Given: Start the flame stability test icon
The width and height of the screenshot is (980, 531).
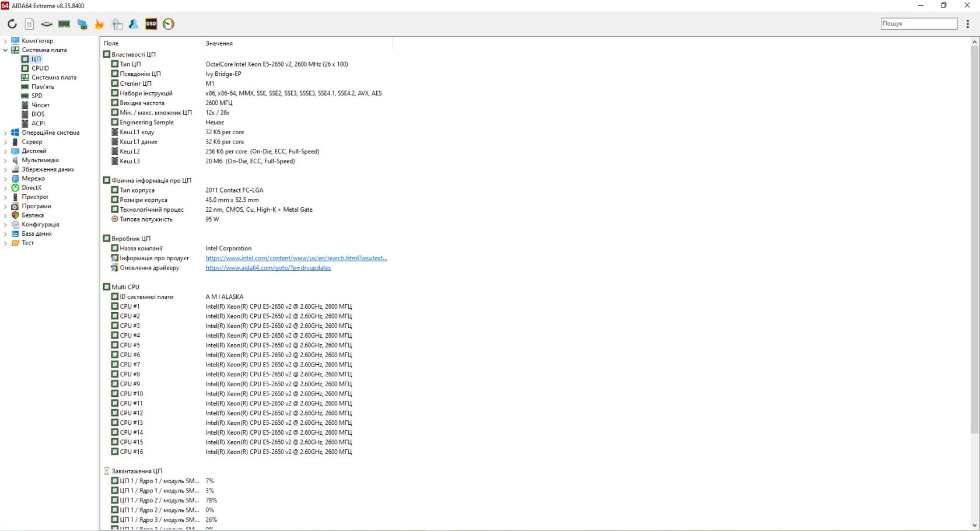Looking at the screenshot, I should coord(99,24).
